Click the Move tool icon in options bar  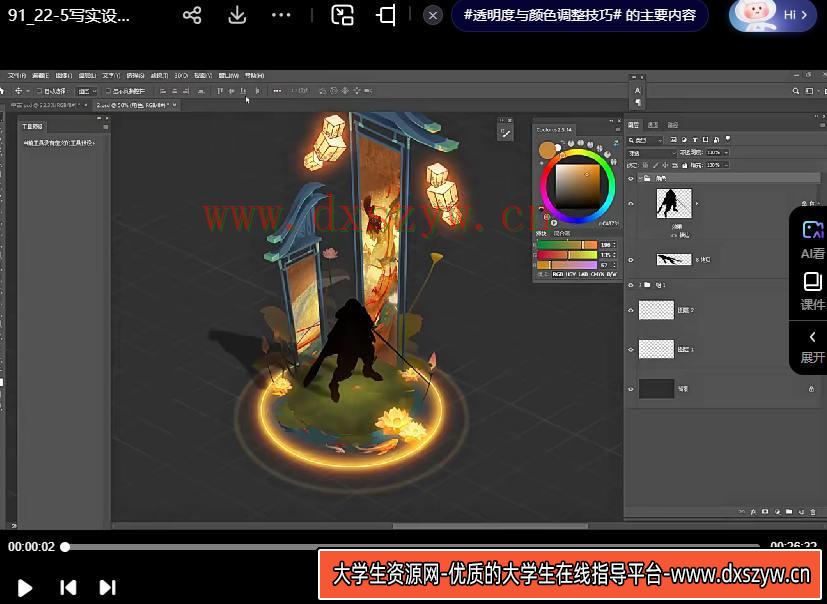tap(18, 91)
